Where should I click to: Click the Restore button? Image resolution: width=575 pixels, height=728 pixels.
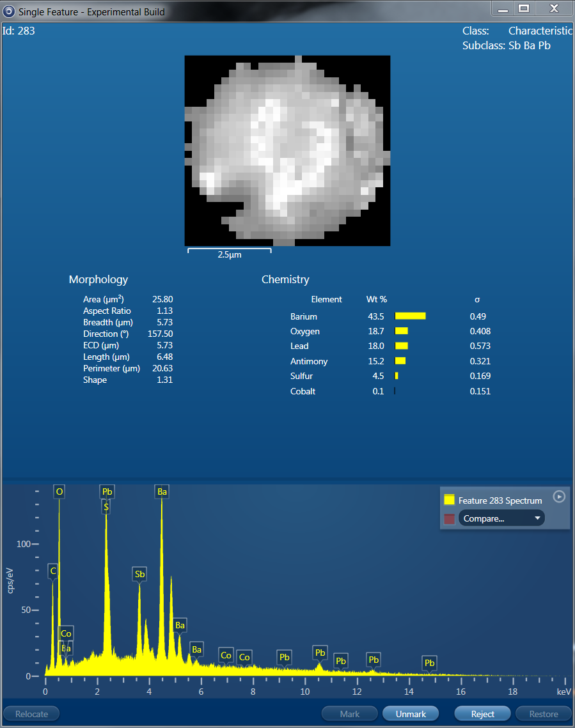[x=543, y=714]
